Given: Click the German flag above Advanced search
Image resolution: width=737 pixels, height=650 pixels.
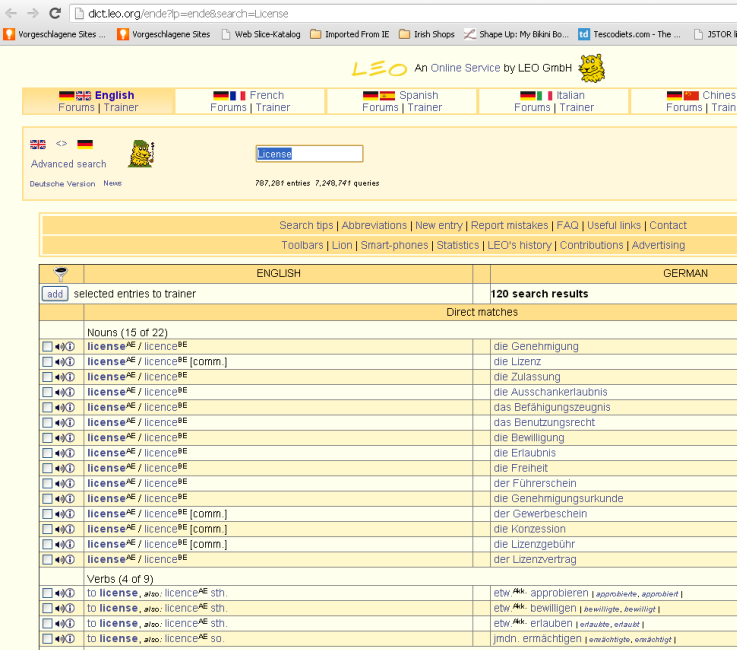Looking at the screenshot, I should 85,144.
